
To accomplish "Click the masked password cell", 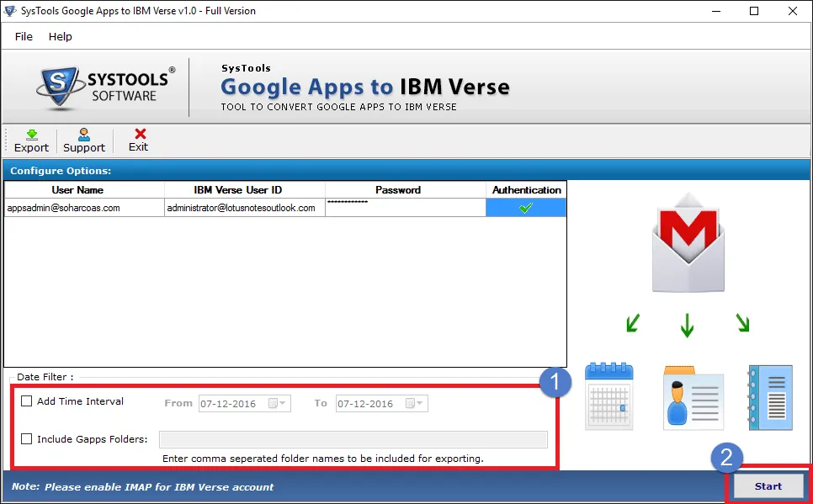I will tap(406, 208).
